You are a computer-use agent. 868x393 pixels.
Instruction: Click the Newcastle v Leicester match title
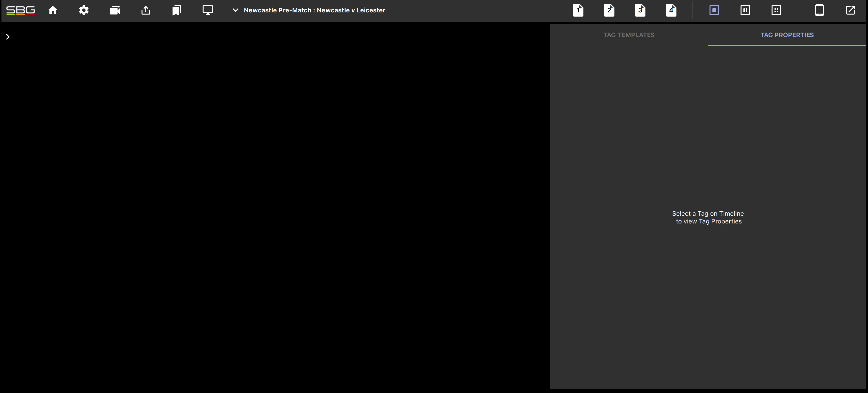315,10
